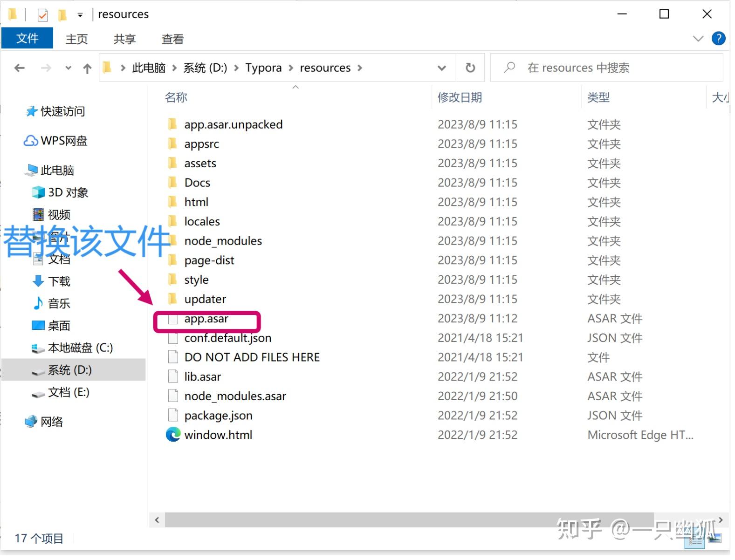The width and height of the screenshot is (735, 560).
Task: Expand the chevron after Typora in path
Action: pyautogui.click(x=291, y=68)
